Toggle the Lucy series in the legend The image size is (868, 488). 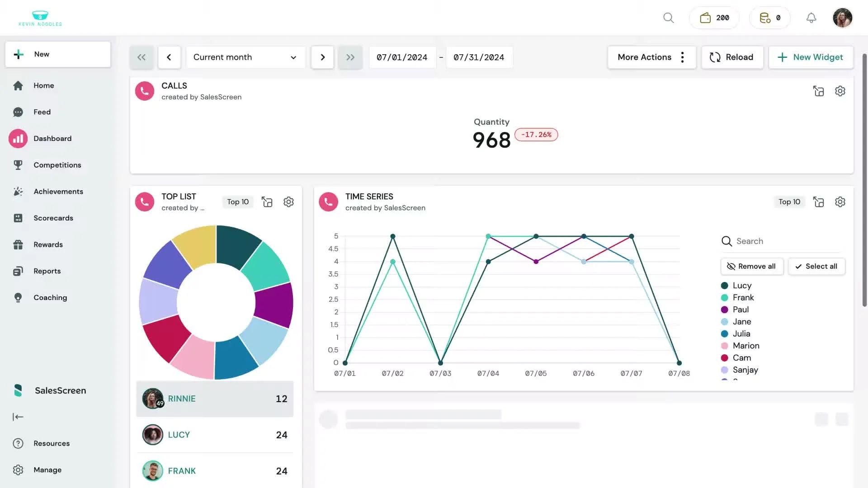(741, 286)
